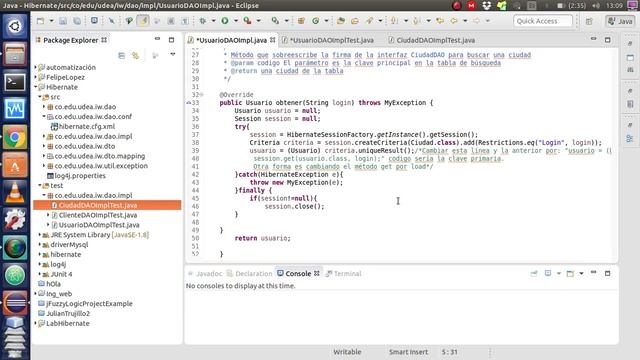The image size is (640, 360).
Task: Click the green Run button
Action: [x=224, y=21]
